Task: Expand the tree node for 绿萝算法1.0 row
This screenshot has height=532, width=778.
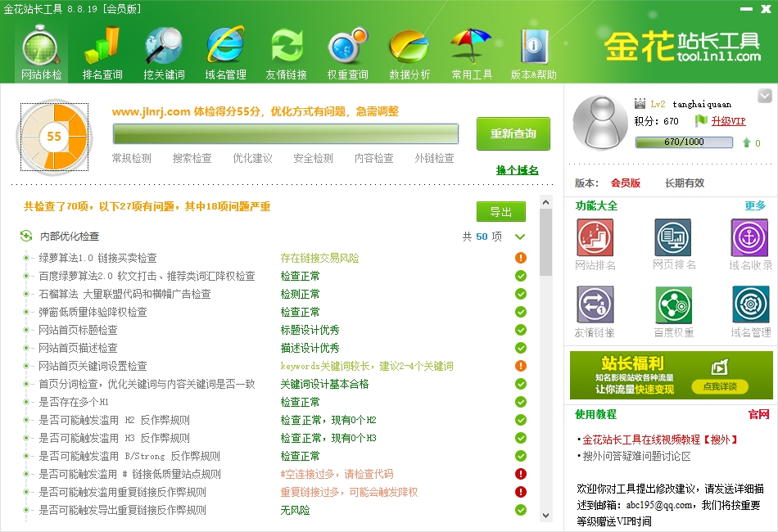Action: (x=26, y=258)
